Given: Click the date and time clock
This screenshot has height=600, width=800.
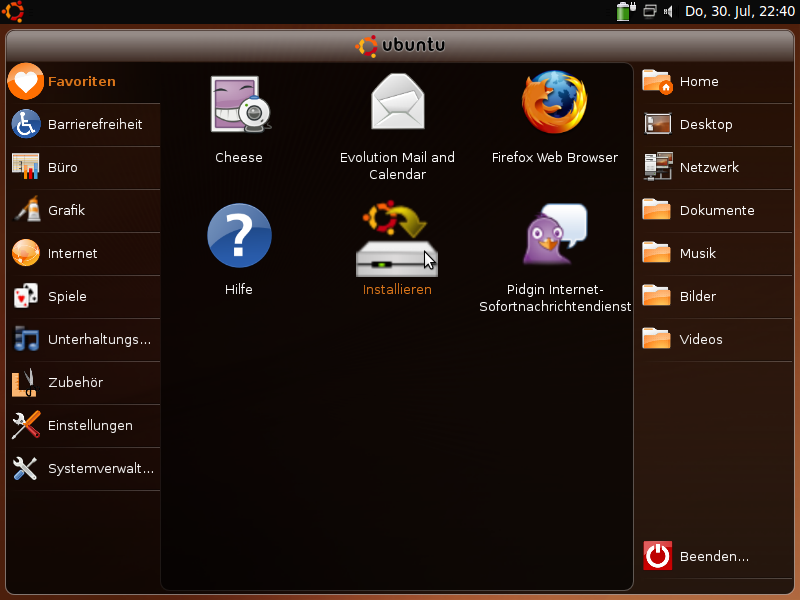Looking at the screenshot, I should tap(739, 12).
